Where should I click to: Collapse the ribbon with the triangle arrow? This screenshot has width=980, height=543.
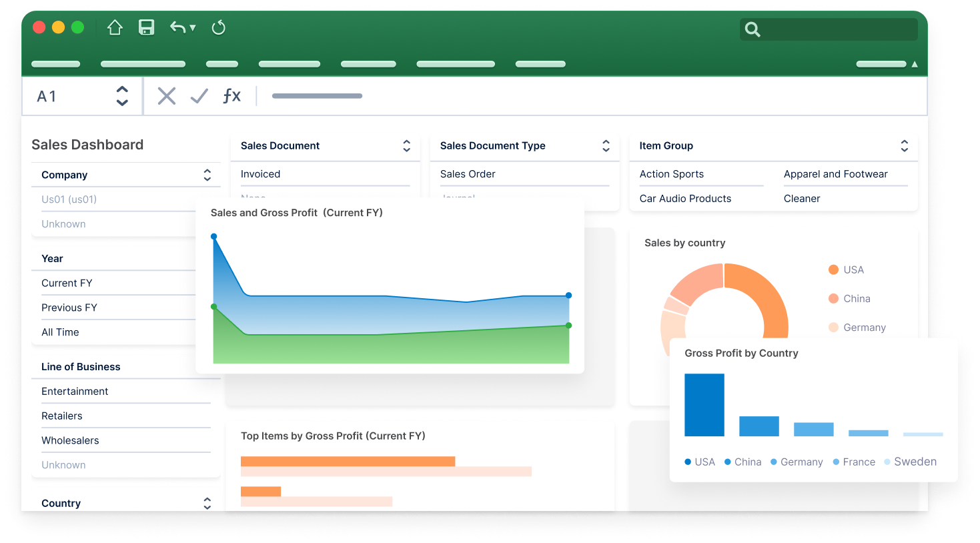point(915,64)
